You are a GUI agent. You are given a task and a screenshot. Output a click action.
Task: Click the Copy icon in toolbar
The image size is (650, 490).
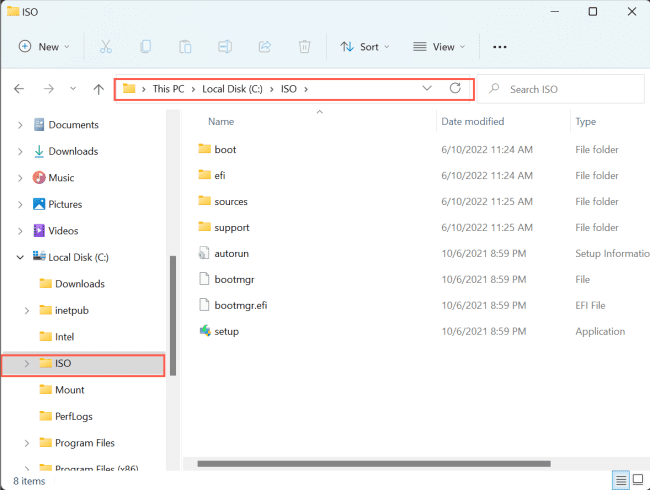(146, 47)
